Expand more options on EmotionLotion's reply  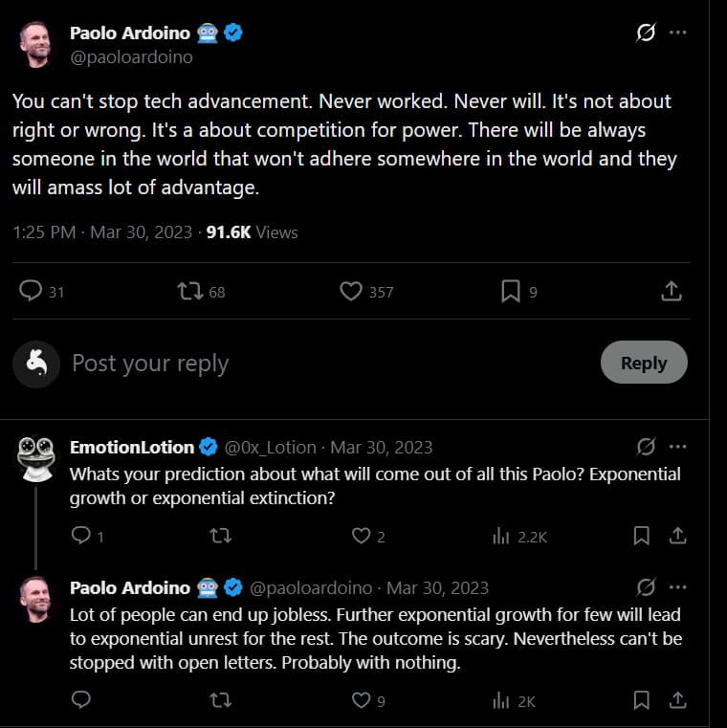coord(678,447)
